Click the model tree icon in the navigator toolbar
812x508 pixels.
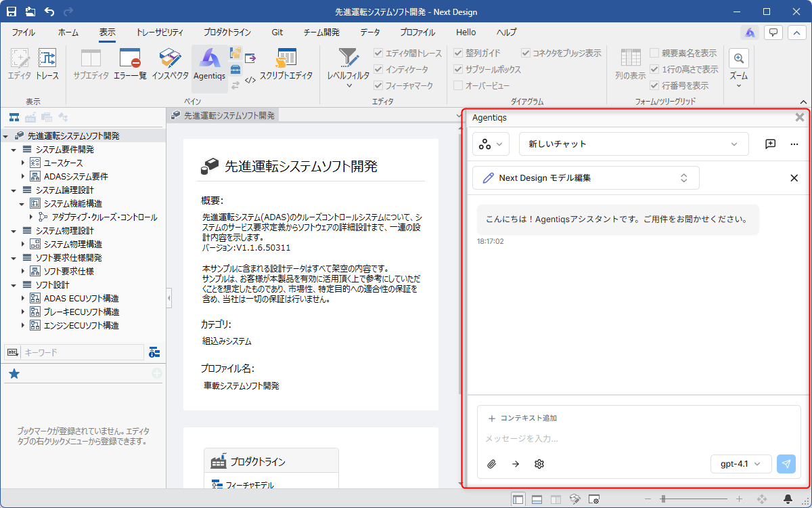pos(14,117)
